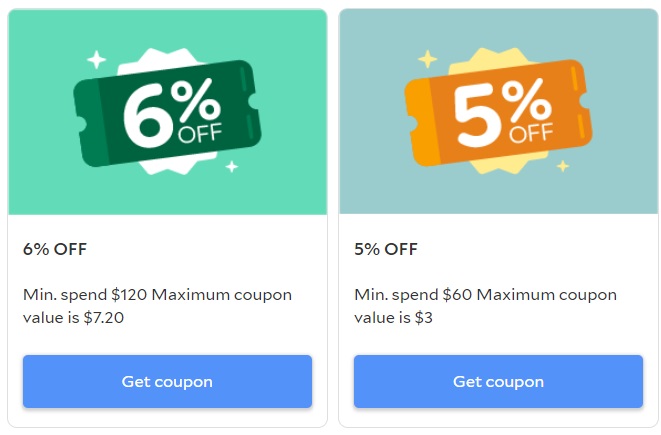The height and width of the screenshot is (435, 661).
Task: Click the yellow-orange stub end of the orange ticket
Action: point(419,117)
